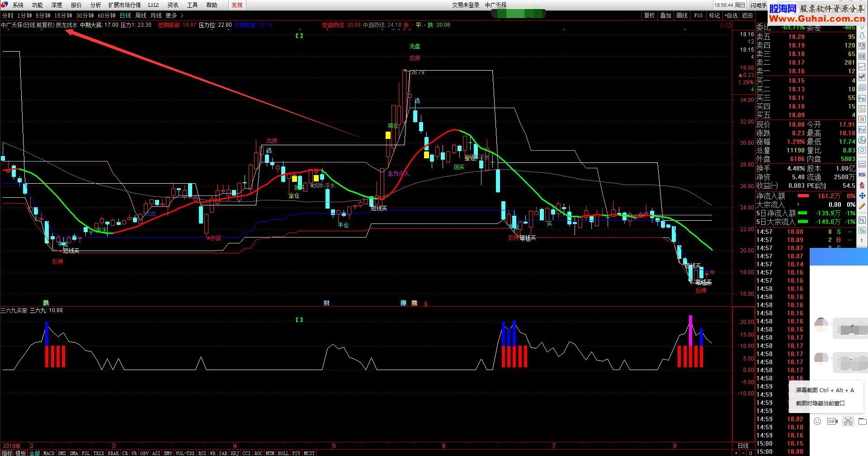Open emoji picker in chat window
Screen dimensions: 868x456
[817, 421]
